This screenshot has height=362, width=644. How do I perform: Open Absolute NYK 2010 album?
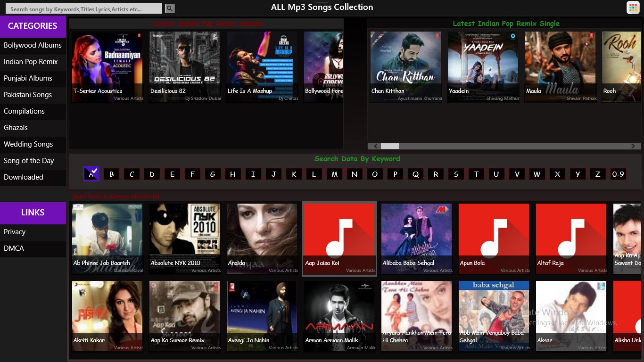point(185,239)
